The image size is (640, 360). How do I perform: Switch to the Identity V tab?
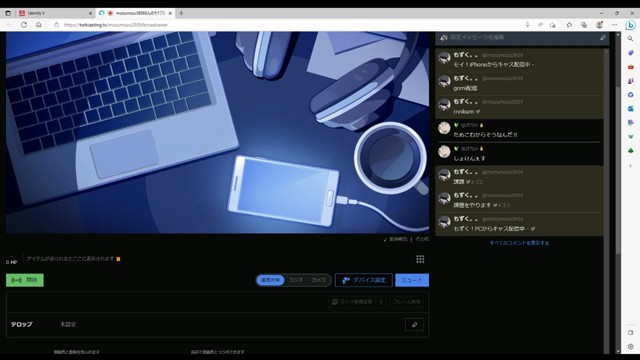[55, 13]
